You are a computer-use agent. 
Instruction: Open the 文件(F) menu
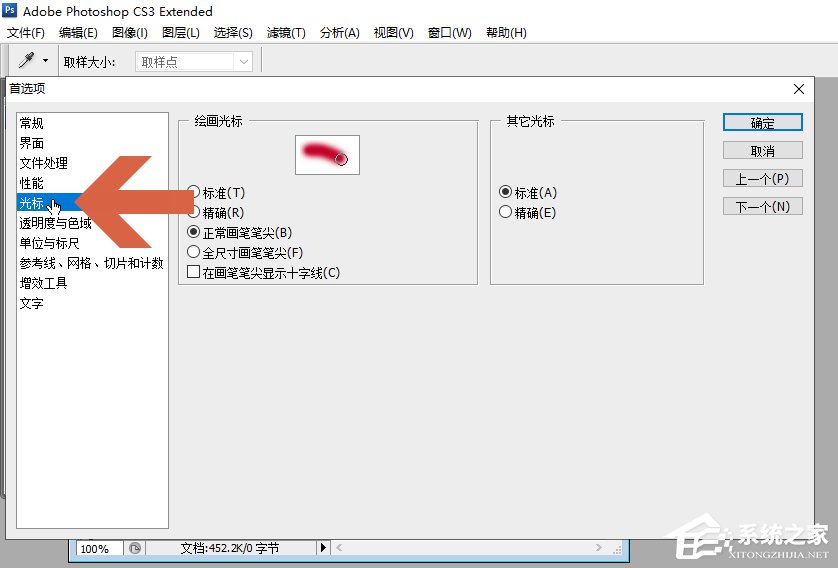[26, 33]
